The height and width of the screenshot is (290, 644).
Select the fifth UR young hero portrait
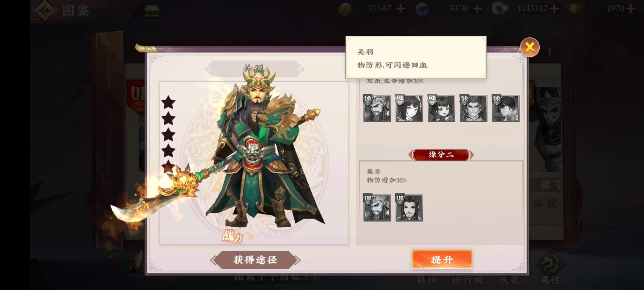click(506, 108)
